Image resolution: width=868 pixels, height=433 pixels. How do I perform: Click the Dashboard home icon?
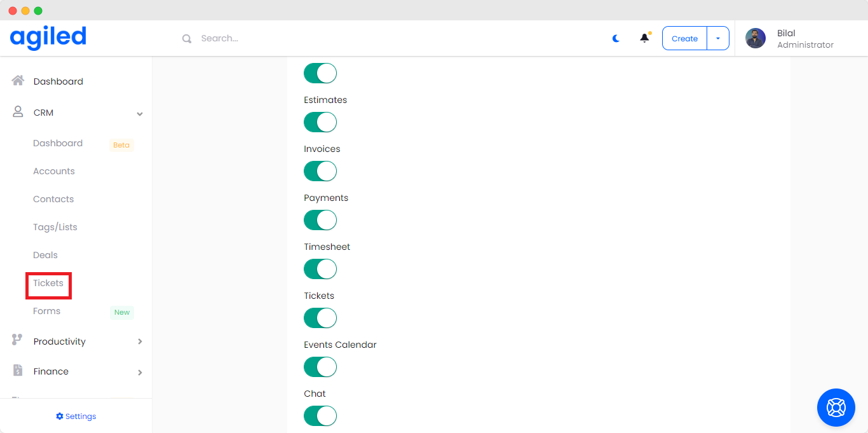18,81
